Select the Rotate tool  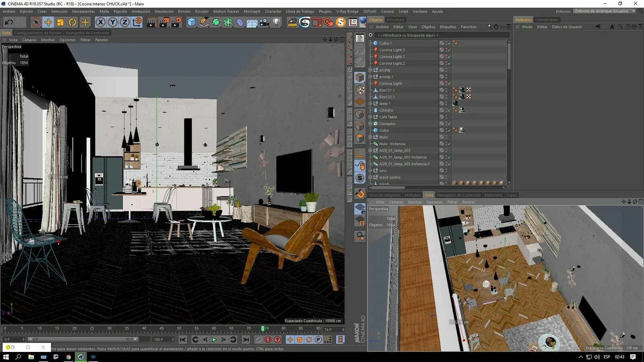pyautogui.click(x=72, y=22)
